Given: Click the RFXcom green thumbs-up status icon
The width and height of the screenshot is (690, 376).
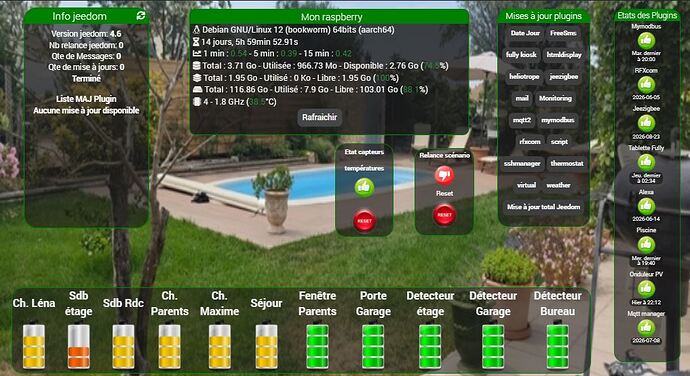Looking at the screenshot, I should [646, 85].
